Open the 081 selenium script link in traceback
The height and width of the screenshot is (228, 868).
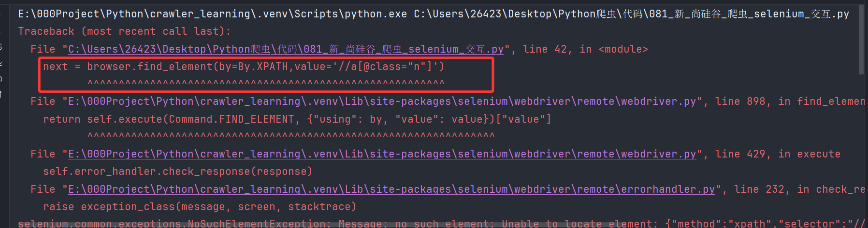click(285, 49)
